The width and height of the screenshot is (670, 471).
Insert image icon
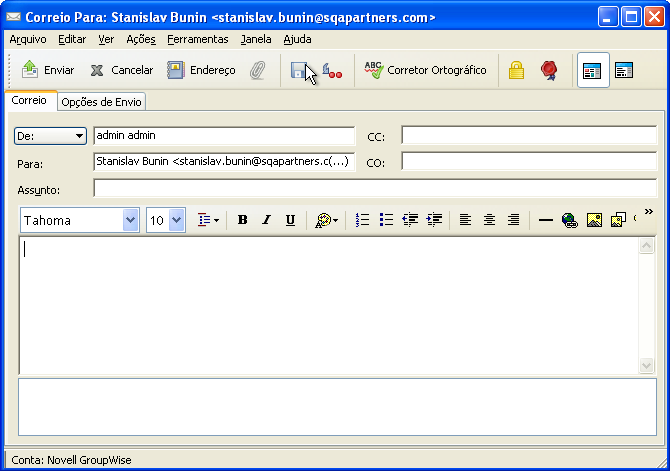click(594, 220)
